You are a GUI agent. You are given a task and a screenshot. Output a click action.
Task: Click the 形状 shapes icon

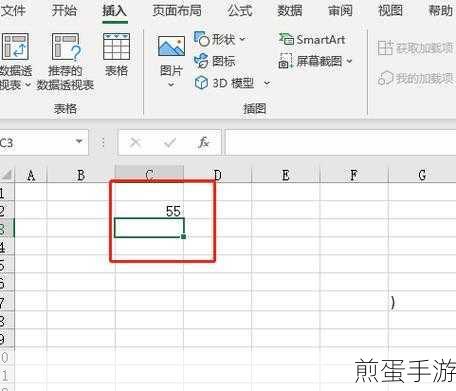202,39
